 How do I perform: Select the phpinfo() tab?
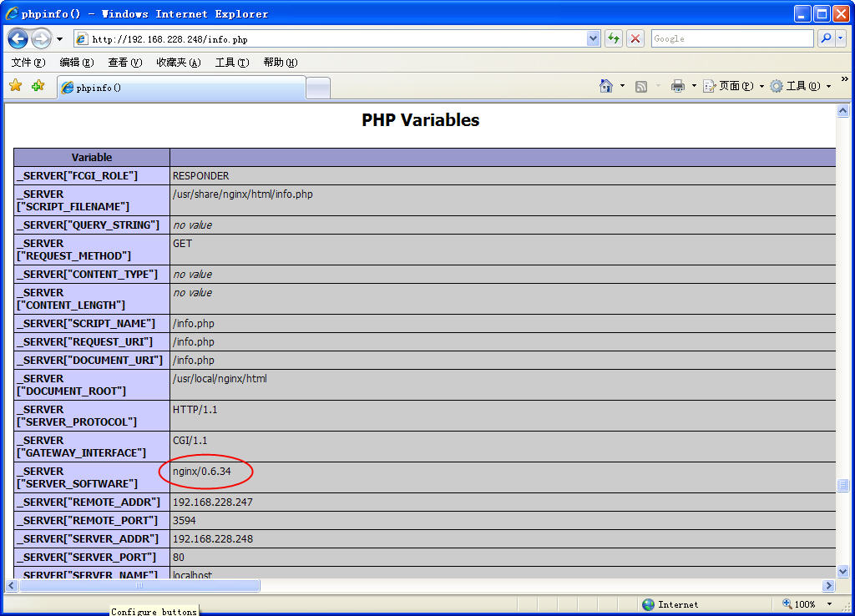(180, 88)
